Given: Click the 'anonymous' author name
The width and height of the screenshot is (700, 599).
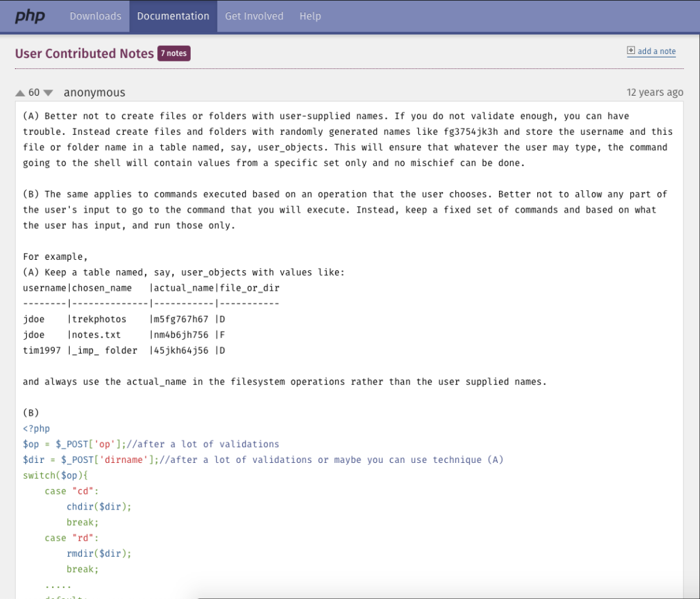Looking at the screenshot, I should 94,92.
